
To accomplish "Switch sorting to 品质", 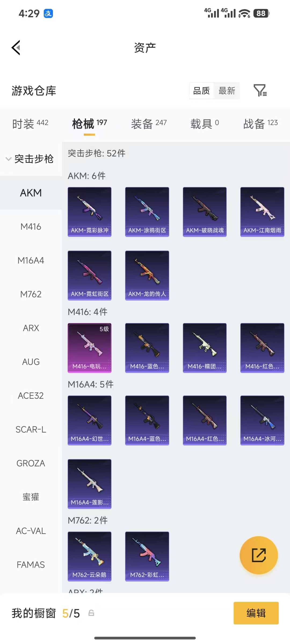I will 201,91.
